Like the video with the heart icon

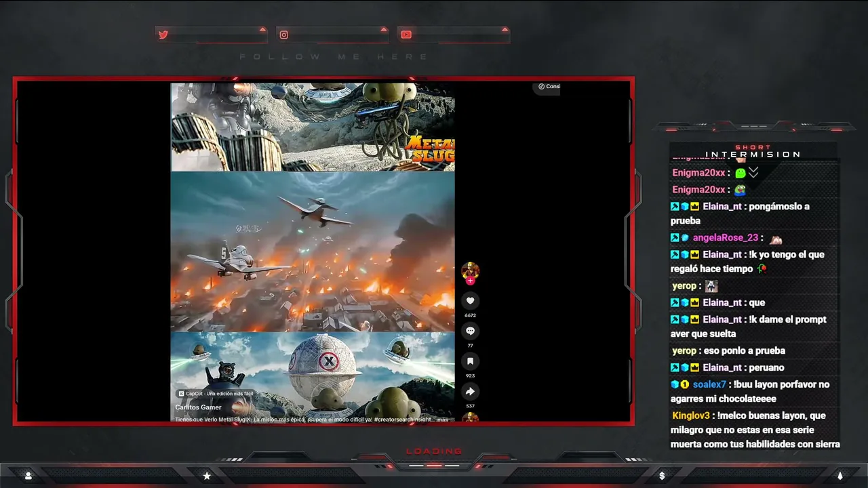[470, 301]
